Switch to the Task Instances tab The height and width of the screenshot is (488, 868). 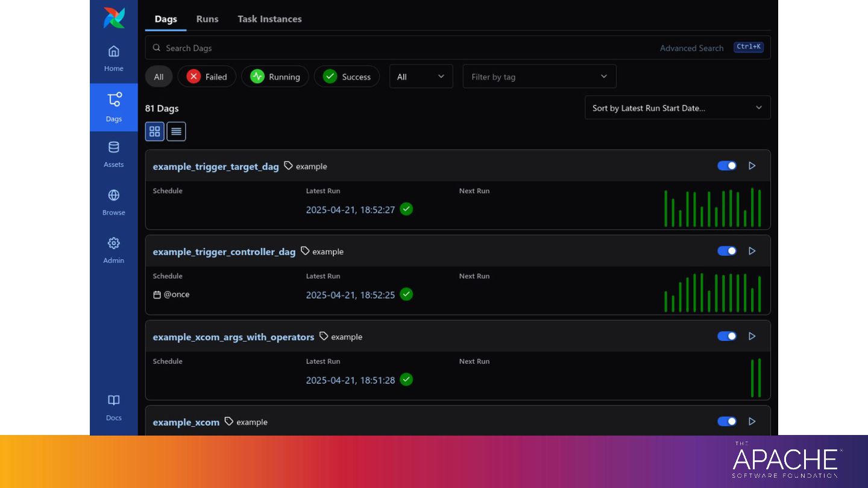(269, 19)
